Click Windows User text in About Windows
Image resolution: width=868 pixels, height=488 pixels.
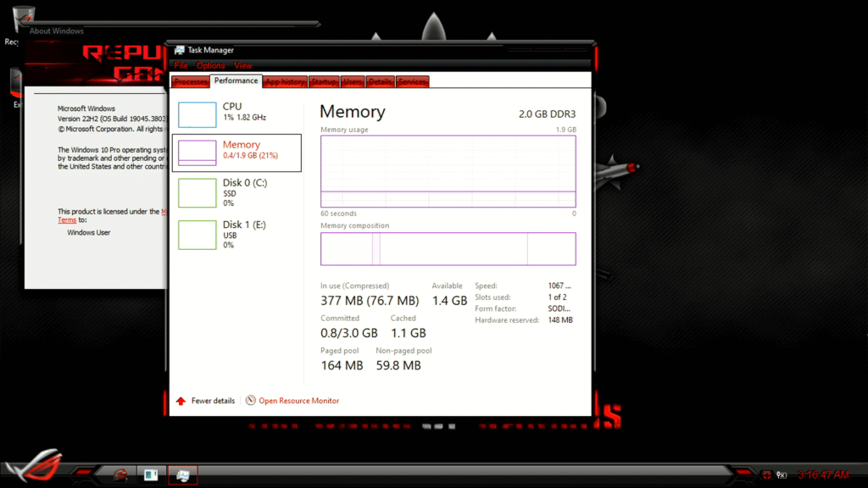click(88, 232)
